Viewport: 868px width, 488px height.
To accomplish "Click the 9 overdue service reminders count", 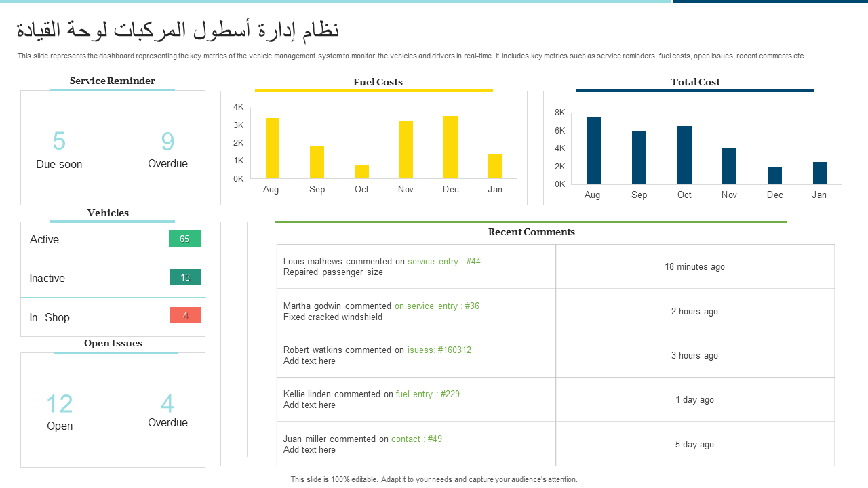I will point(167,141).
